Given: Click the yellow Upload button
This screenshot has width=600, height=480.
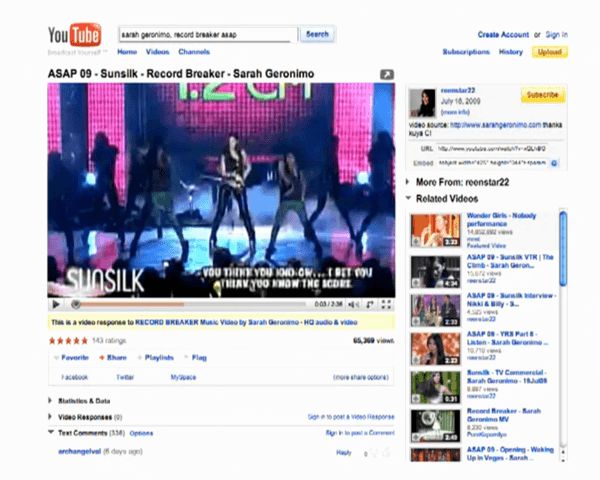Looking at the screenshot, I should pyautogui.click(x=550, y=52).
